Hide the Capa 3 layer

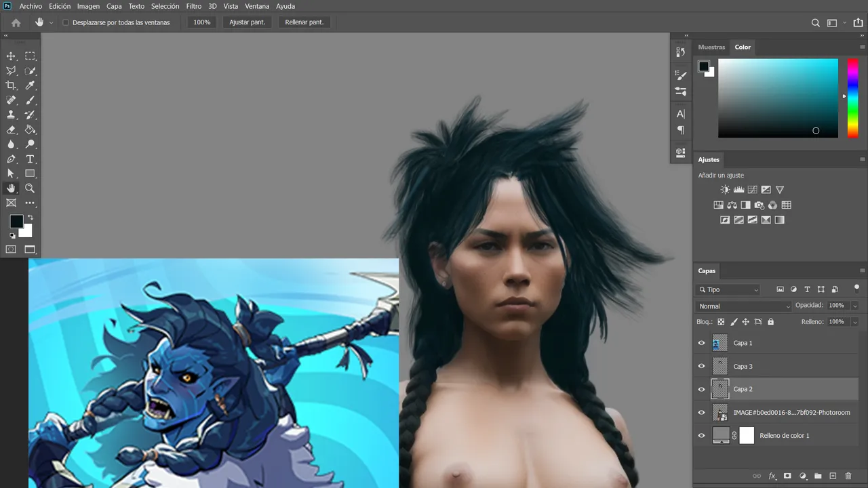pos(702,366)
